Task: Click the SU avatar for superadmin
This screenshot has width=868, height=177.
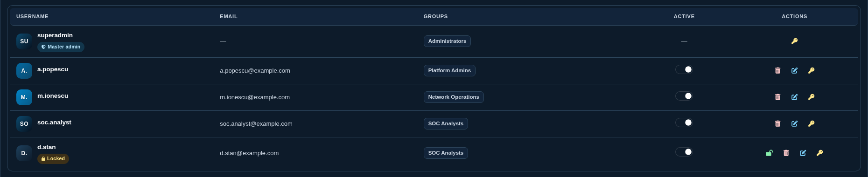Action: (x=24, y=41)
